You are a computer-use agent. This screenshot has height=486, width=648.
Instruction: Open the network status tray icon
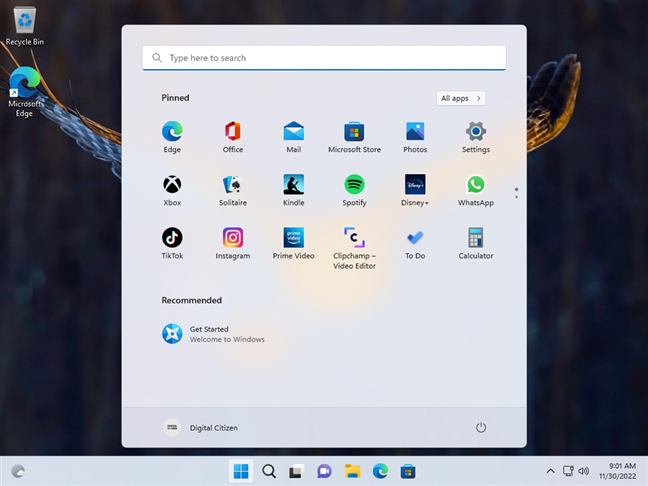tap(568, 471)
